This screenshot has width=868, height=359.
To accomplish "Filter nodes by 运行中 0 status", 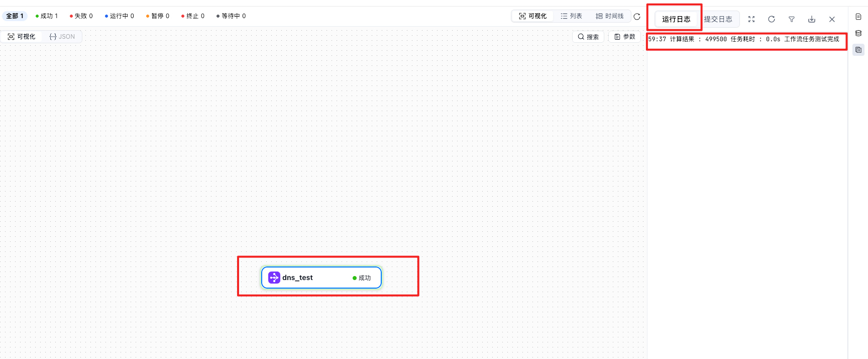I will [x=120, y=16].
